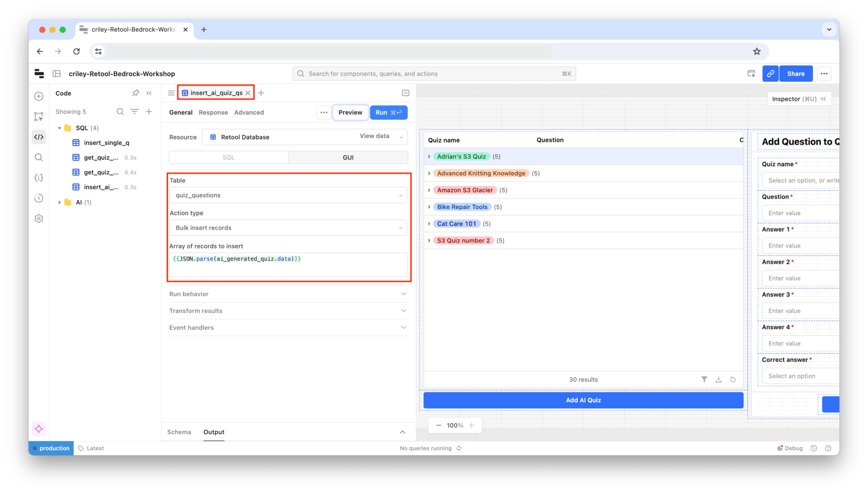Screen dimensions: 868x493
Task: Open the Schema tab
Action: click(x=179, y=432)
